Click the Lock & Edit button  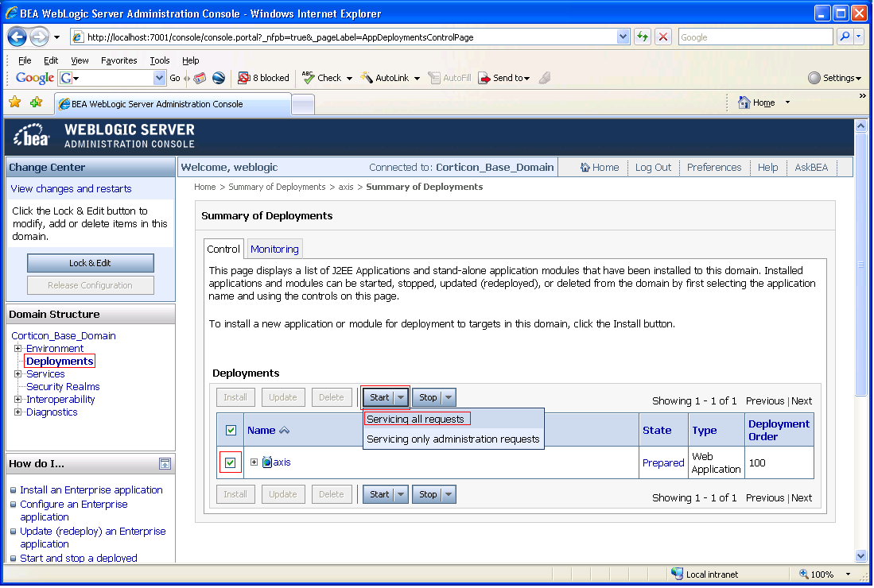(91, 263)
